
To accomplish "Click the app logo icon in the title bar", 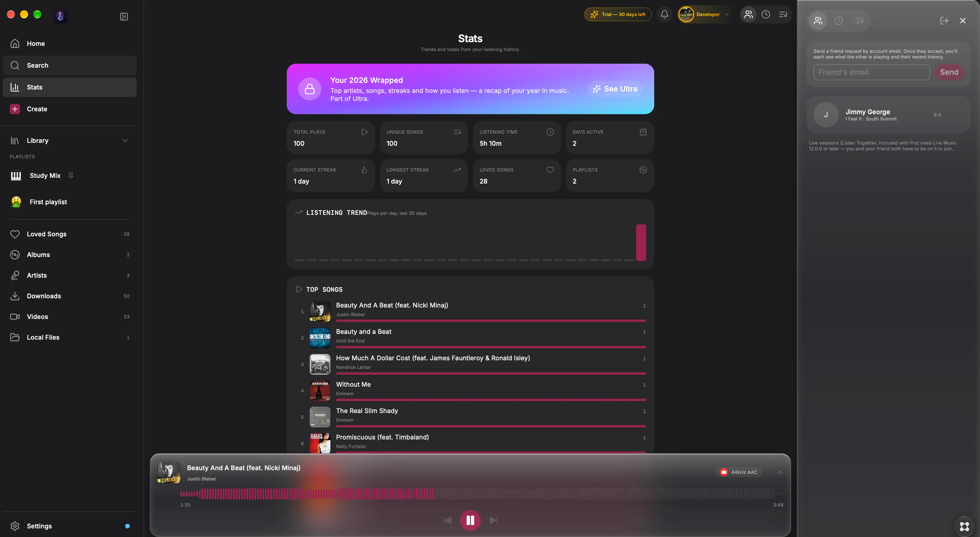I will (60, 16).
